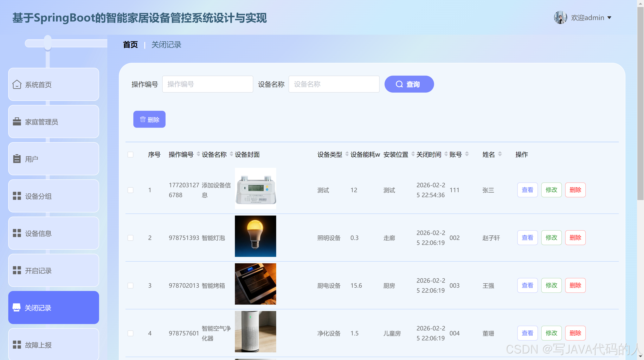
Task: Sort by 设备名称 column arrows
Action: point(231,154)
